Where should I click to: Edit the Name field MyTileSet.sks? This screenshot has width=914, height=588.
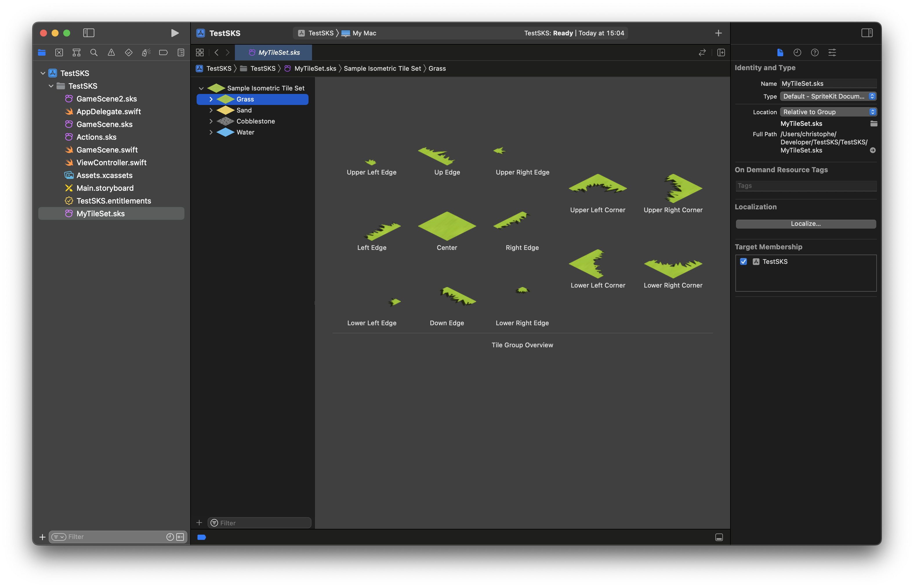pyautogui.click(x=828, y=84)
